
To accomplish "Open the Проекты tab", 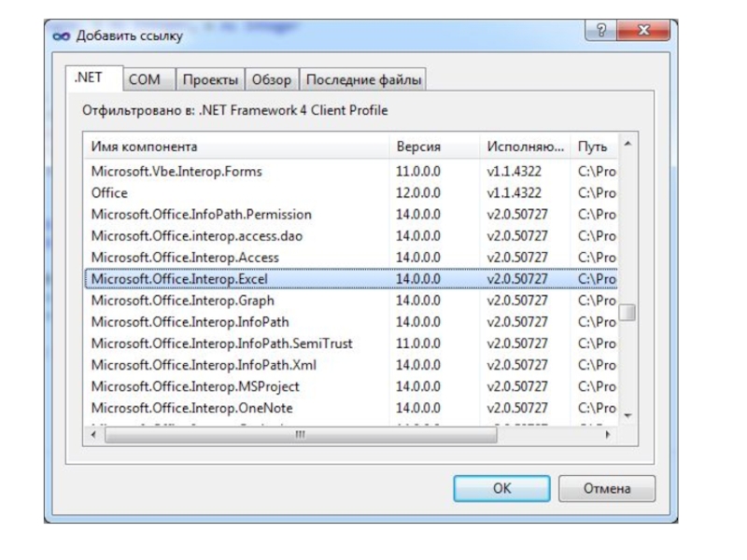I will coord(210,80).
